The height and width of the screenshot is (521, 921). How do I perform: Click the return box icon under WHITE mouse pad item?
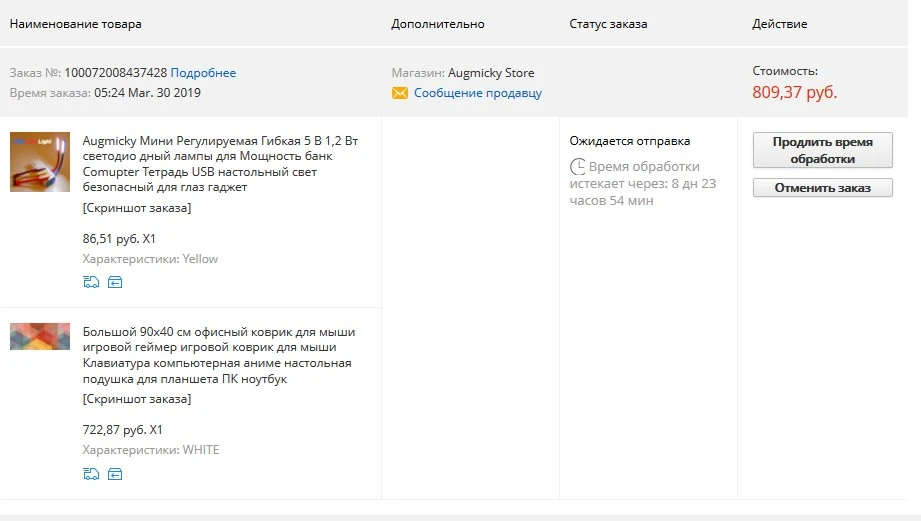click(115, 474)
